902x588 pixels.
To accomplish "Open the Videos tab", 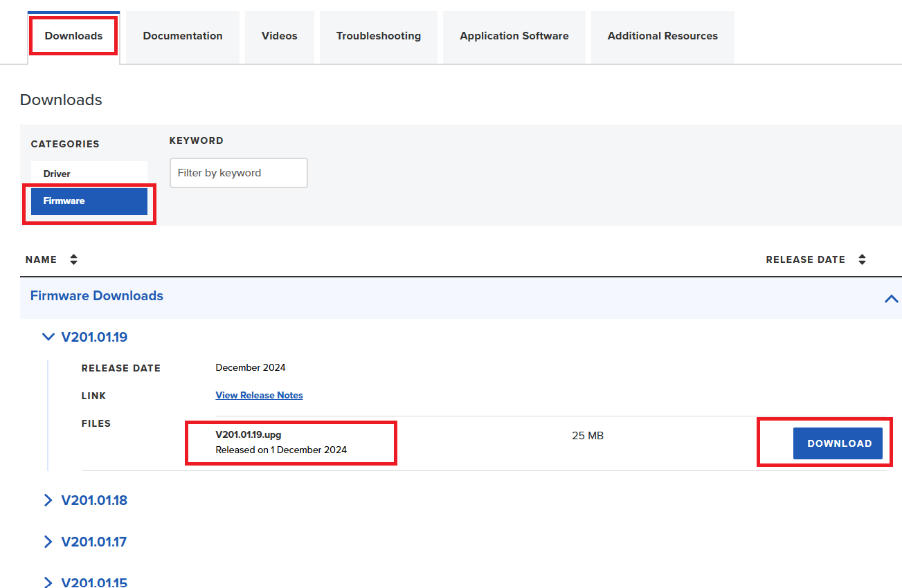I will coord(280,36).
